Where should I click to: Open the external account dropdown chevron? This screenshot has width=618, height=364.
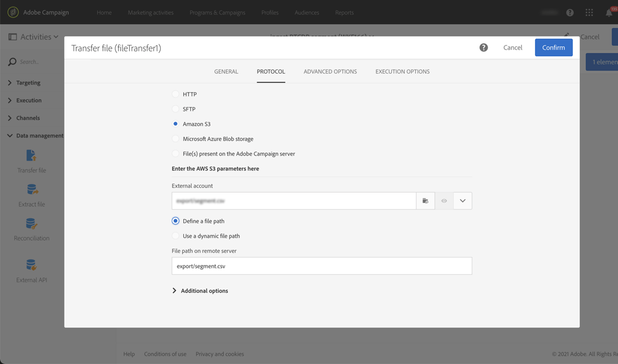[462, 200]
